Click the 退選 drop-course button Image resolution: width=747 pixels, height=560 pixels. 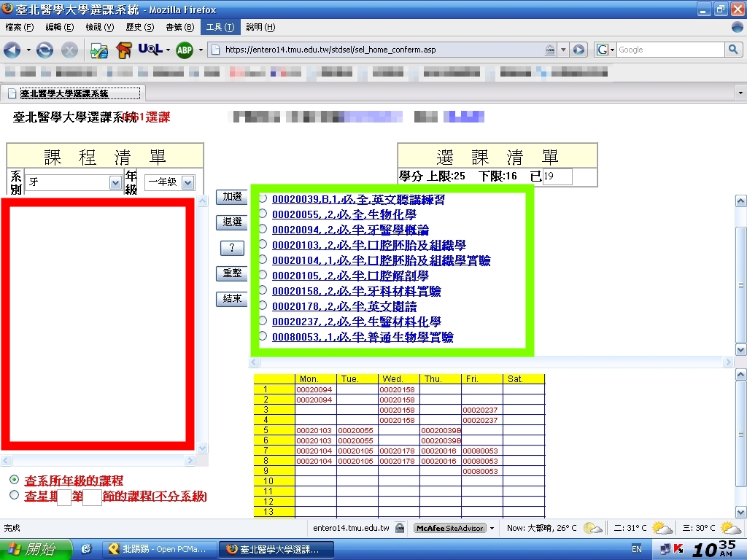(232, 222)
